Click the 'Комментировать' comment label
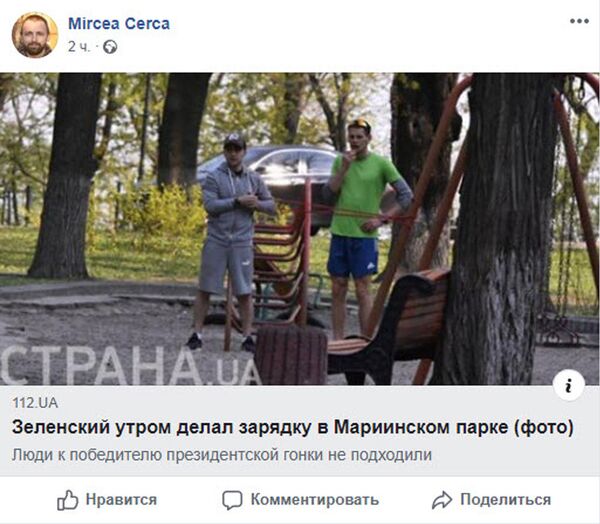This screenshot has width=600, height=524. pos(315,500)
